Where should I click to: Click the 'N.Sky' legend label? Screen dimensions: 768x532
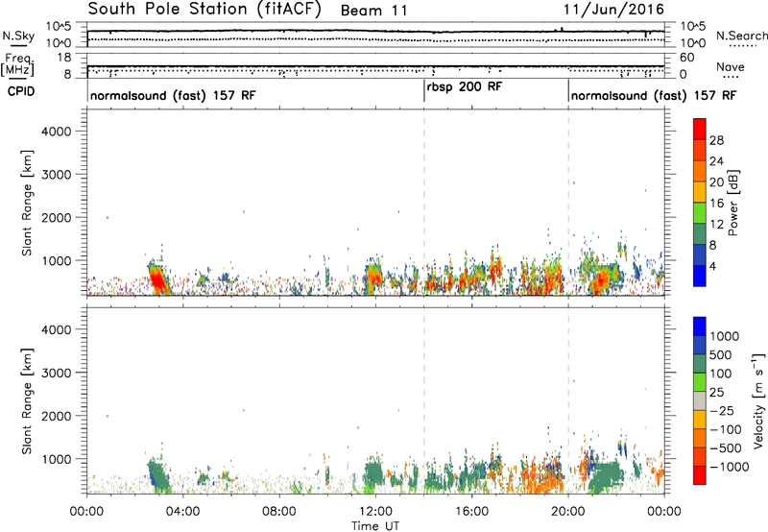18,36
